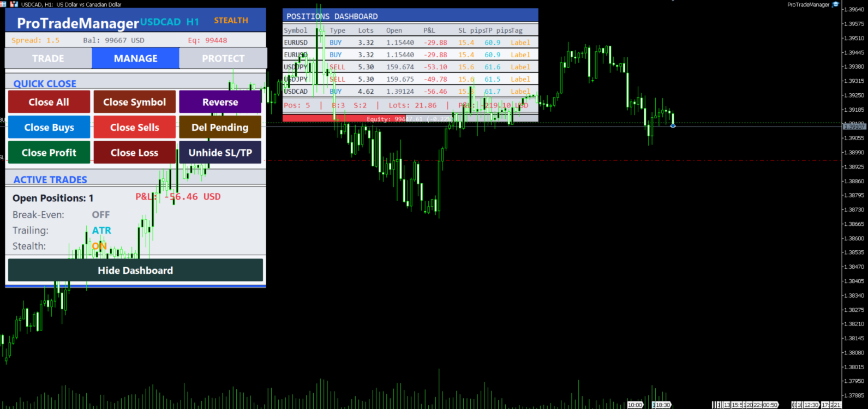868x409 pixels.
Task: Click the Equity 99447.61 progress bar
Action: (410, 118)
